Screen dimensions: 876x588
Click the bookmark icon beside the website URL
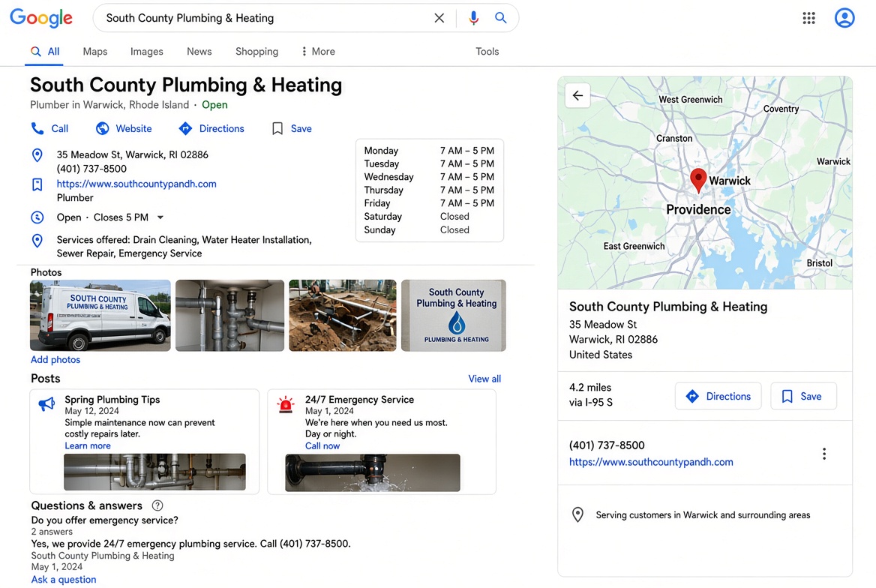(37, 184)
